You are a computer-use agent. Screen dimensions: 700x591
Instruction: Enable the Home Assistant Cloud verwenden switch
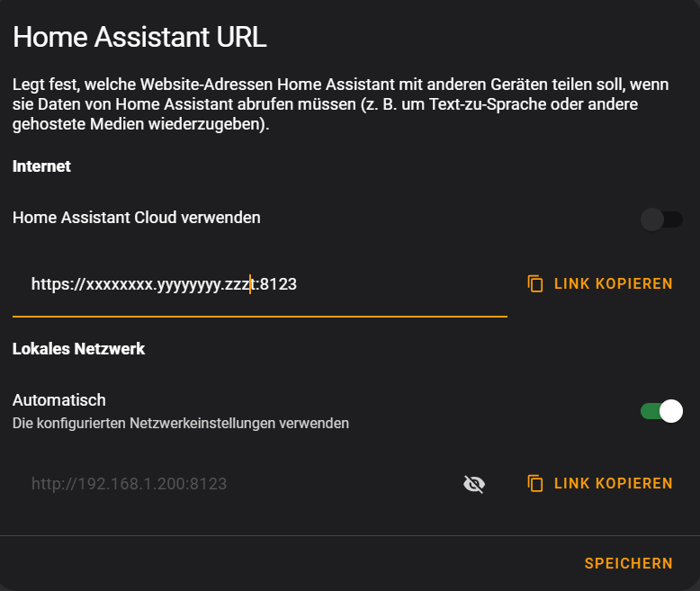(x=661, y=219)
